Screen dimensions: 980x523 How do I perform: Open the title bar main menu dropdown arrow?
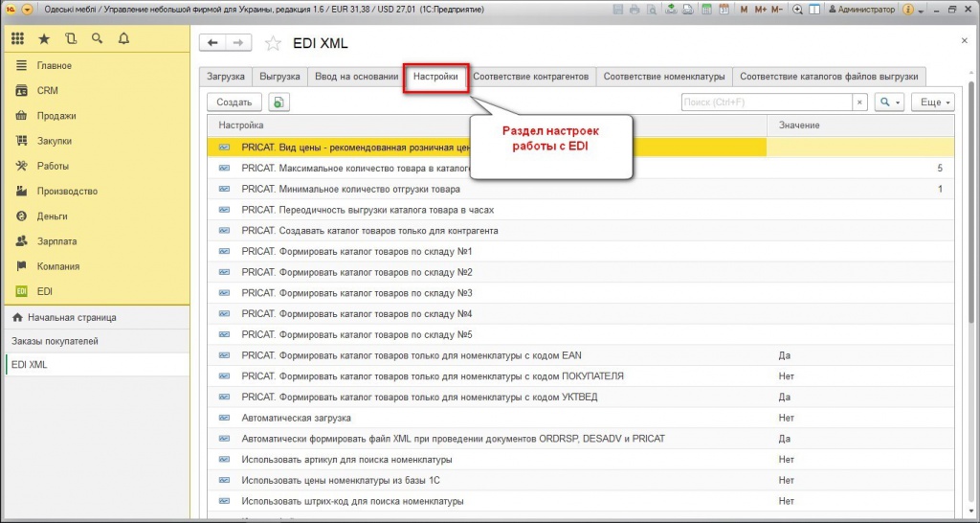pyautogui.click(x=27, y=10)
